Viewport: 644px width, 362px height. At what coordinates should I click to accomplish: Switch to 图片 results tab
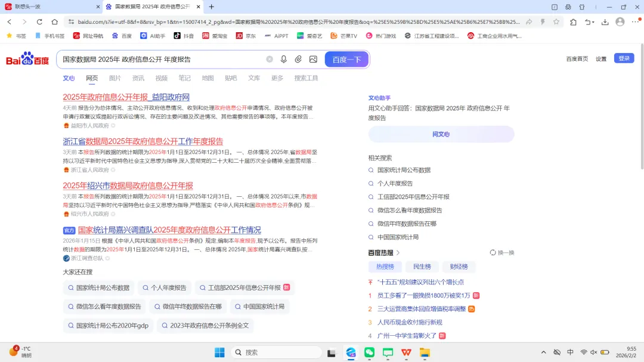115,78
